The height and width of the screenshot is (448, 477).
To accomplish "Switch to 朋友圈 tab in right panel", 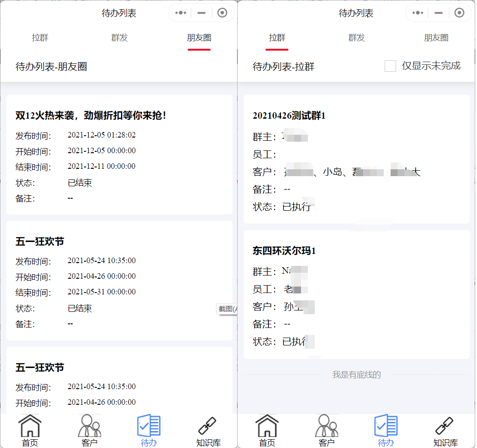I will [436, 38].
